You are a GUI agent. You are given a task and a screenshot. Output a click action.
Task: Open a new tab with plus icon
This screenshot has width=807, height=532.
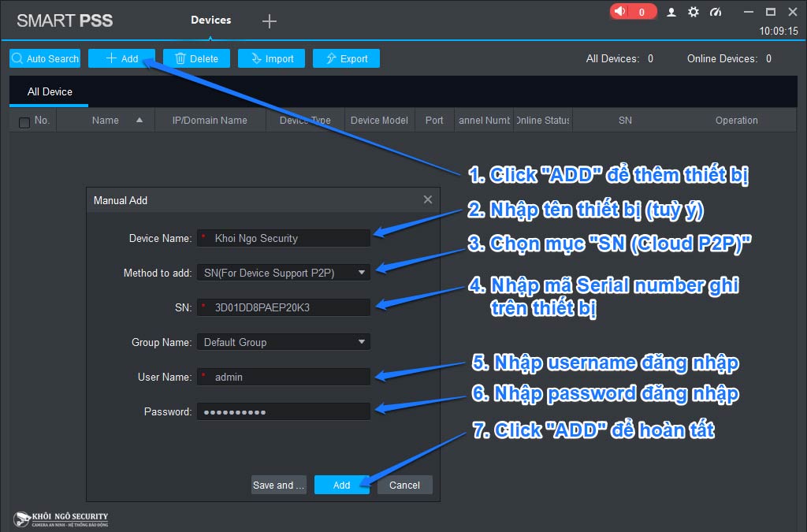pos(270,21)
